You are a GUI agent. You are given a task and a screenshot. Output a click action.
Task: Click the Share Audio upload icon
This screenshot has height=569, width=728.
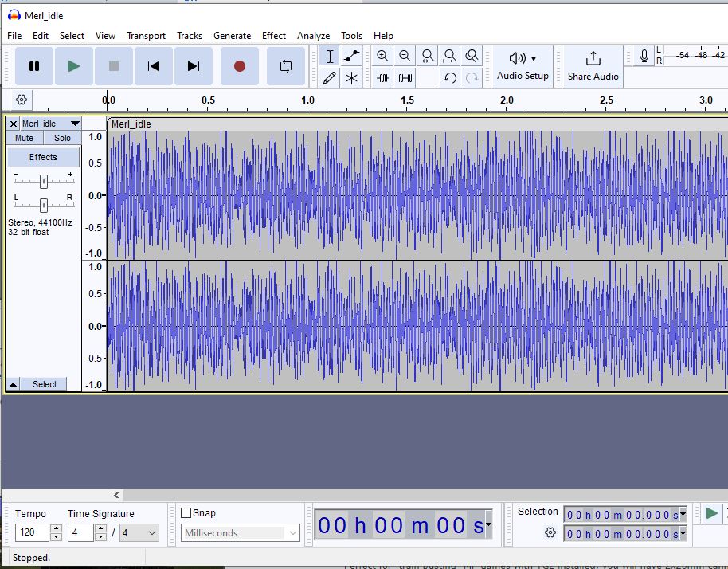(x=593, y=59)
